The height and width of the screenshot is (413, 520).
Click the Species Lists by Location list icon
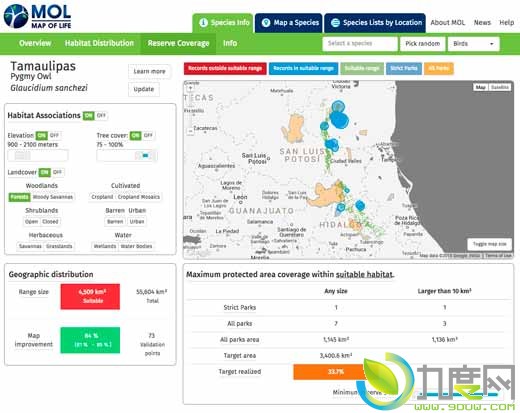pyautogui.click(x=335, y=23)
